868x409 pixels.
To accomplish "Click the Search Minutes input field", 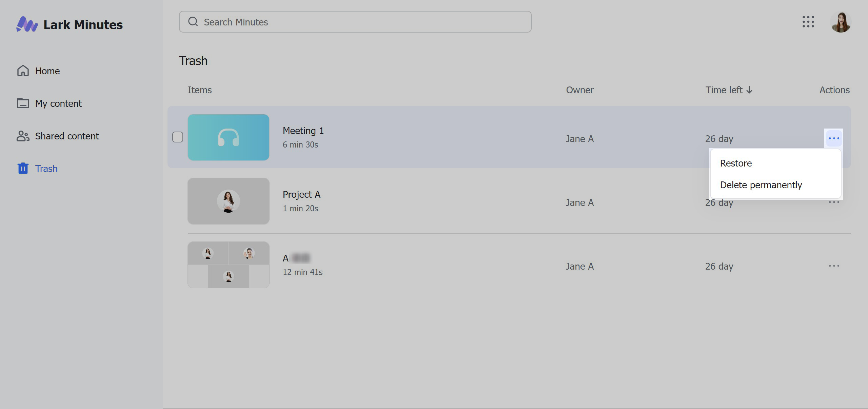I will click(x=354, y=22).
